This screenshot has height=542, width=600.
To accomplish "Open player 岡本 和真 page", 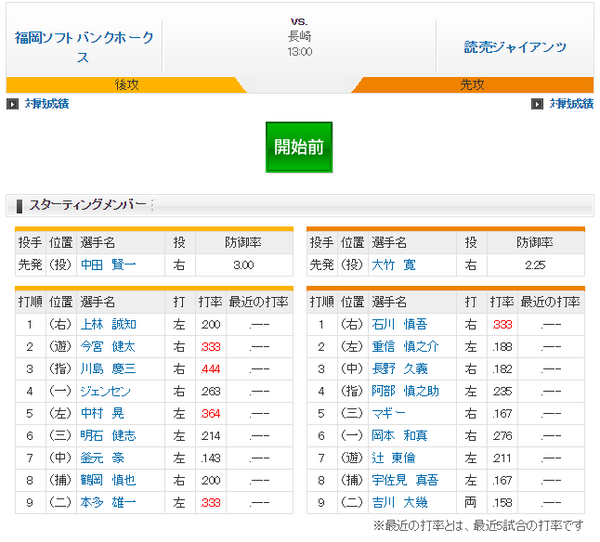I will 399,436.
